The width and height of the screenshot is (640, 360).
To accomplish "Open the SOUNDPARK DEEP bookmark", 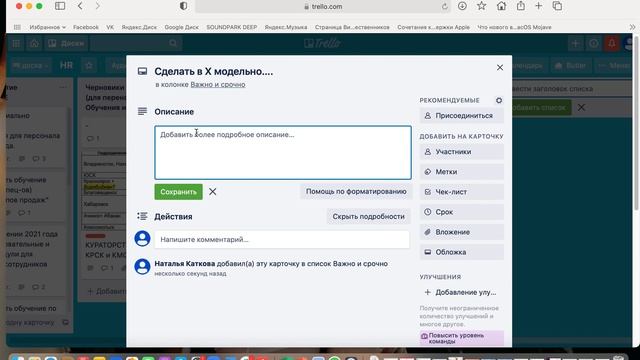I will click(231, 27).
